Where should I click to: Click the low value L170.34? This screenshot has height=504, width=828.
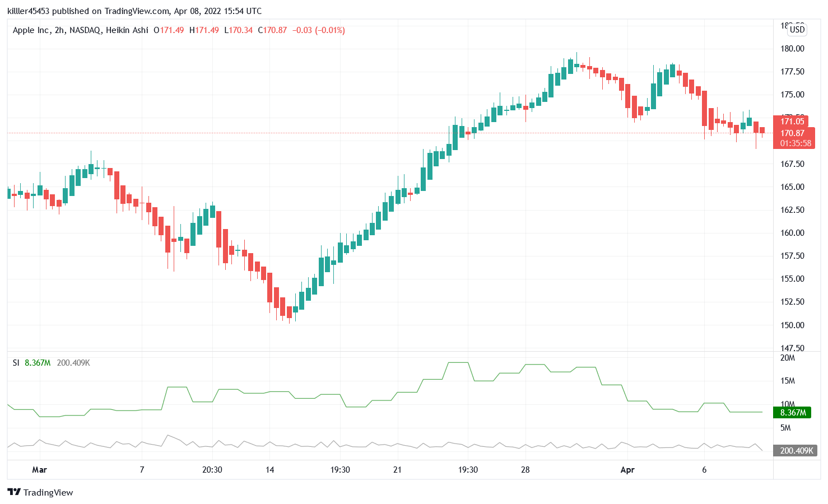coord(238,30)
